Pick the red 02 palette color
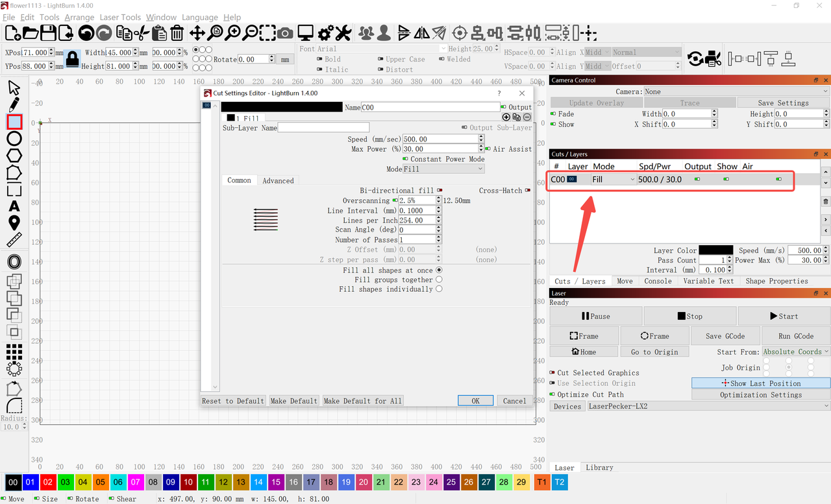 point(49,482)
